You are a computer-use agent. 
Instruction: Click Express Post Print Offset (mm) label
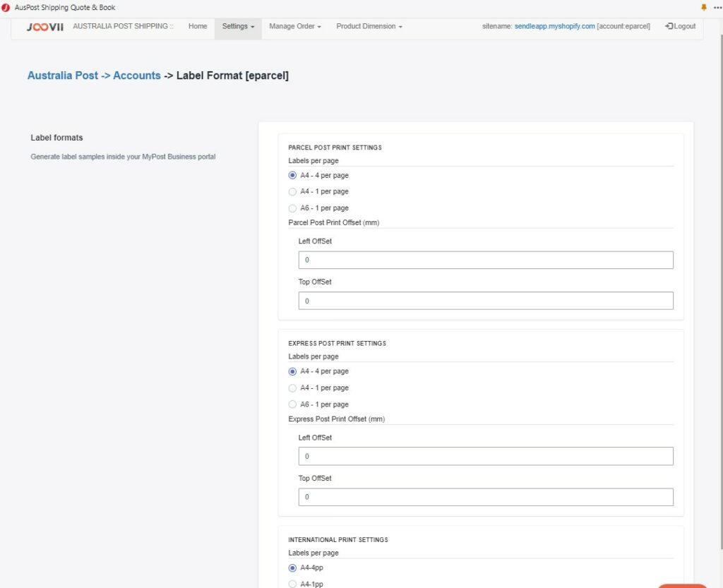coord(337,419)
